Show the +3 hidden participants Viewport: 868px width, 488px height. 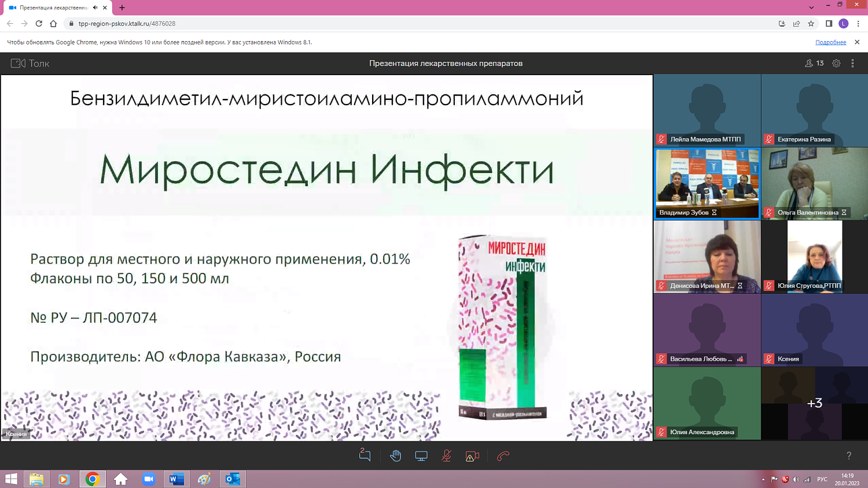tap(815, 403)
